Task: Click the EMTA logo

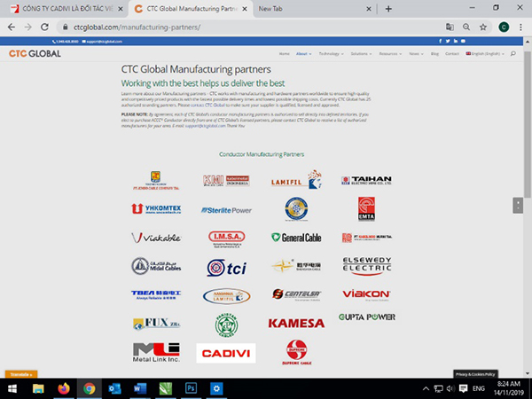Action: pyautogui.click(x=366, y=209)
